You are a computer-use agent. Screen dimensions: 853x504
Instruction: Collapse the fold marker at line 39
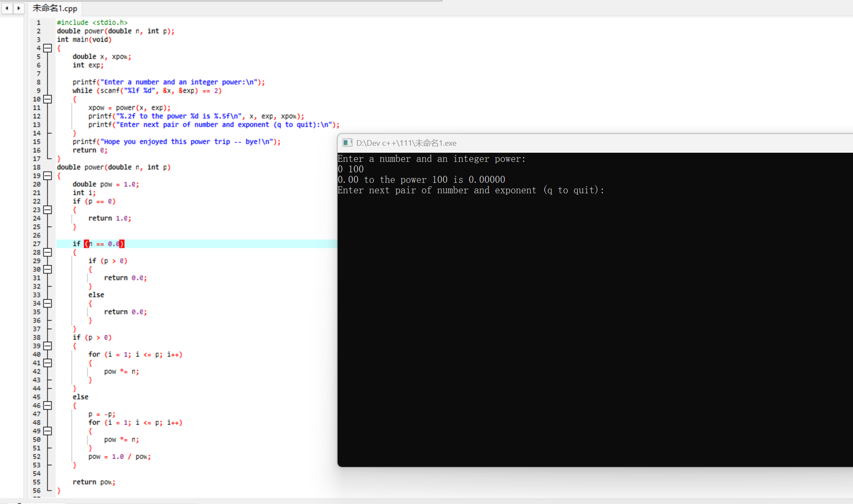pyautogui.click(x=48, y=346)
